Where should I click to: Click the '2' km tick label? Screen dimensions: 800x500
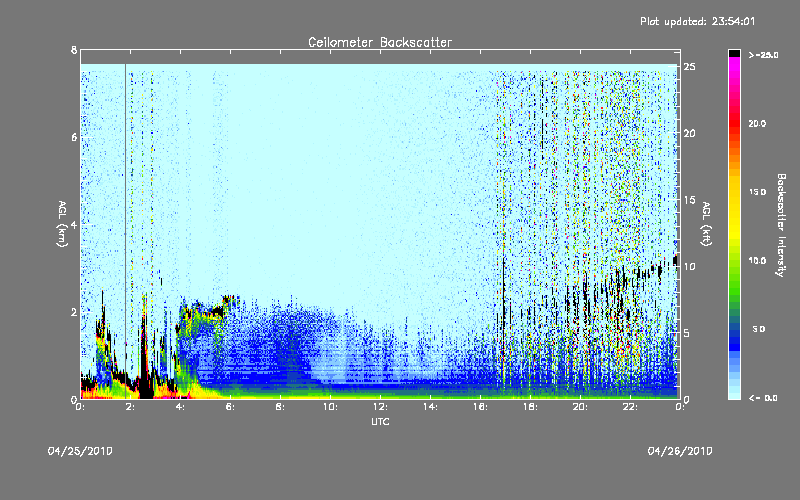74,312
